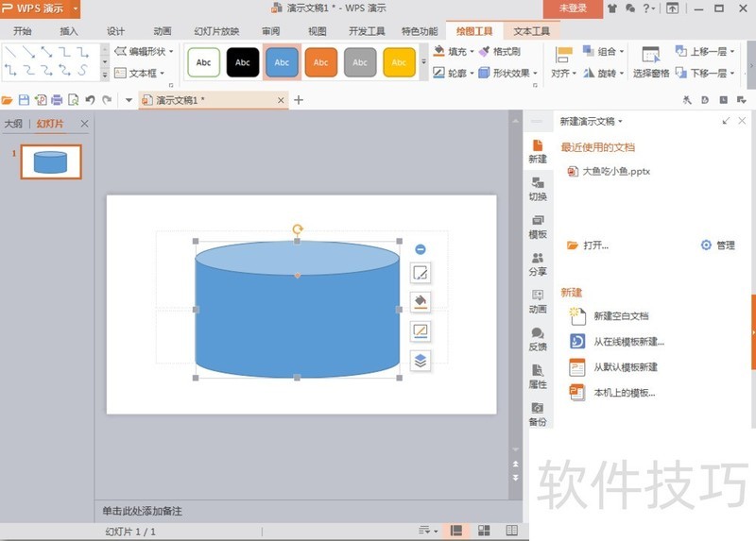The height and width of the screenshot is (541, 756).
Task: Click the open folder icon in quick toolbar
Action: click(8, 100)
